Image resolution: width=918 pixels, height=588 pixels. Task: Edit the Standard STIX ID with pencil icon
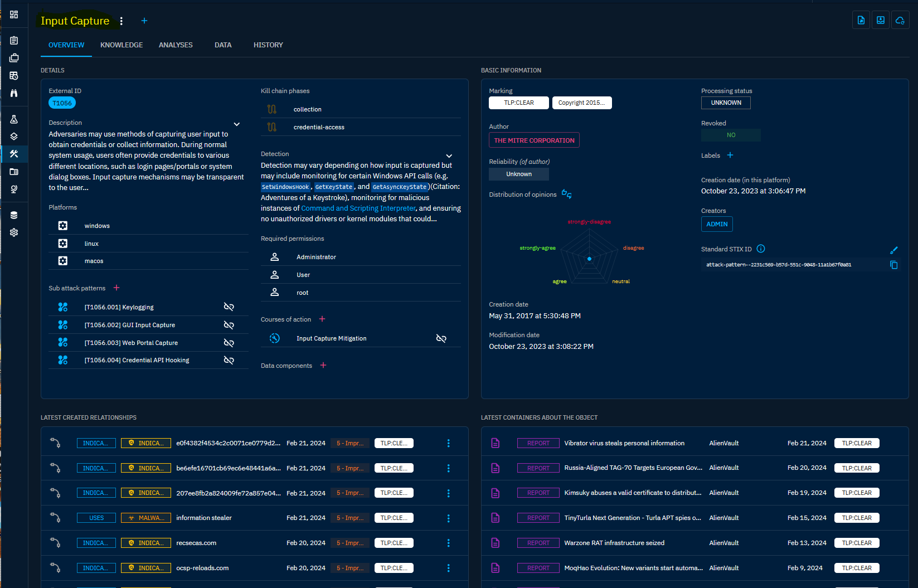coord(893,250)
